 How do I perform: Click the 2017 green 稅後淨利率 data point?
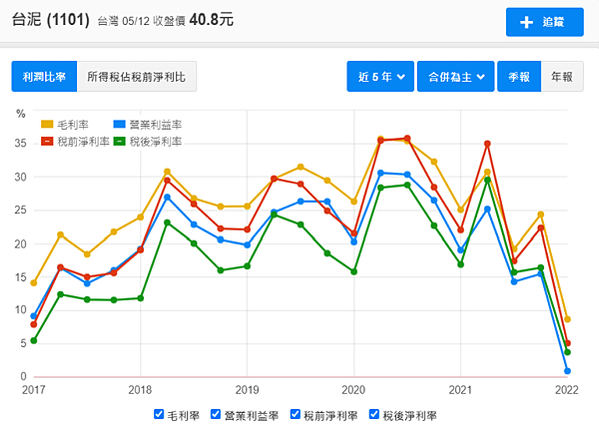pyautogui.click(x=34, y=340)
